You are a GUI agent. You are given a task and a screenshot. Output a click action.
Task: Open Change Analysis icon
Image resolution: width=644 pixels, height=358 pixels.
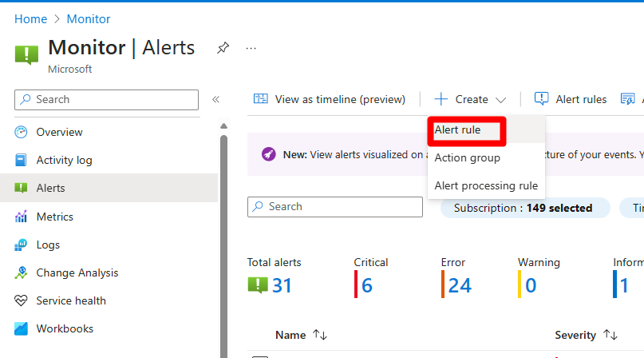(22, 273)
